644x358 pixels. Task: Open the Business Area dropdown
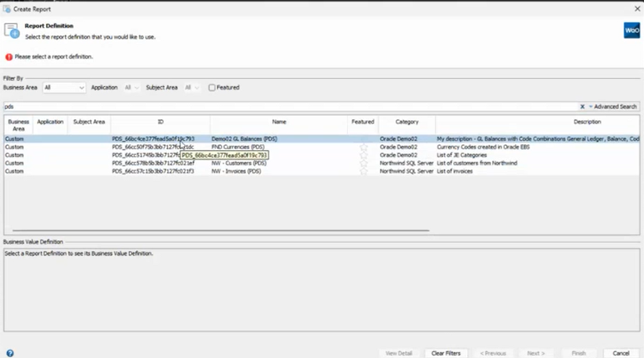[x=64, y=88]
